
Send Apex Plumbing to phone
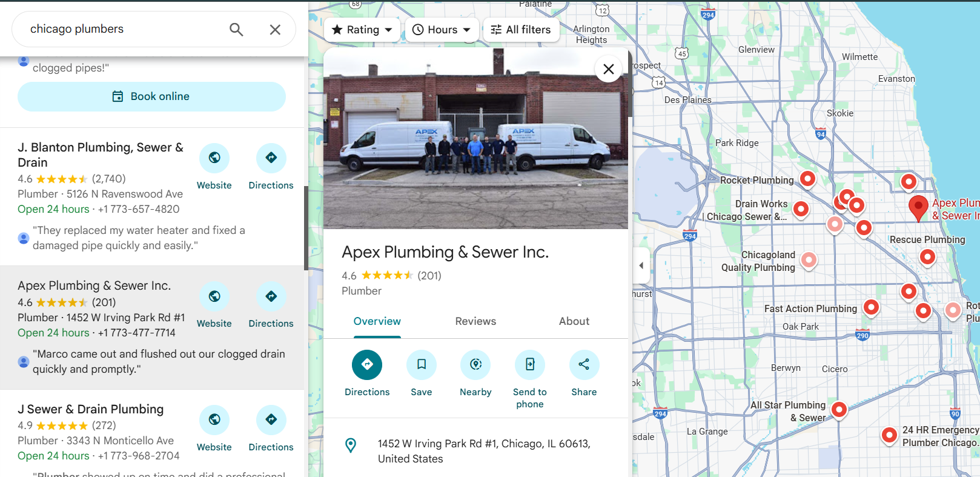(530, 365)
